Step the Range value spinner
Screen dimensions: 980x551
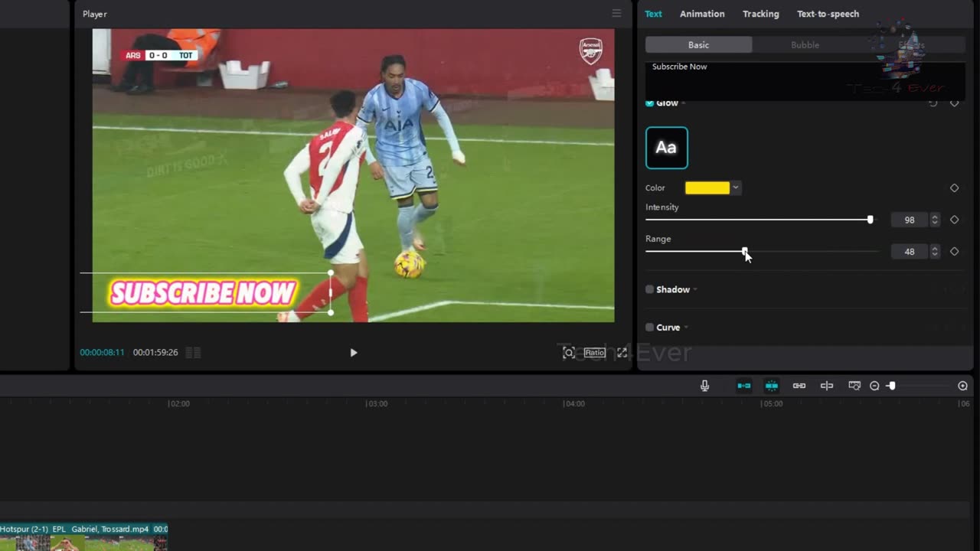[934, 251]
